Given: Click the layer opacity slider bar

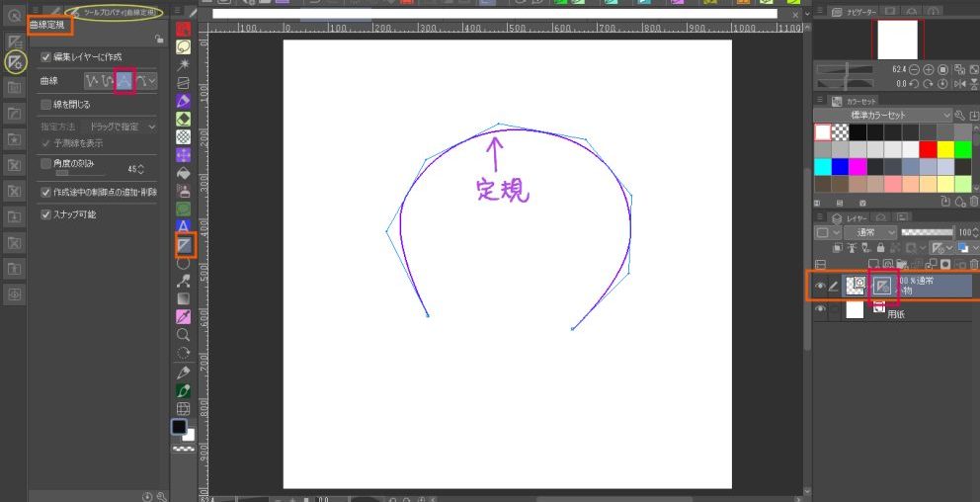Looking at the screenshot, I should (927, 232).
